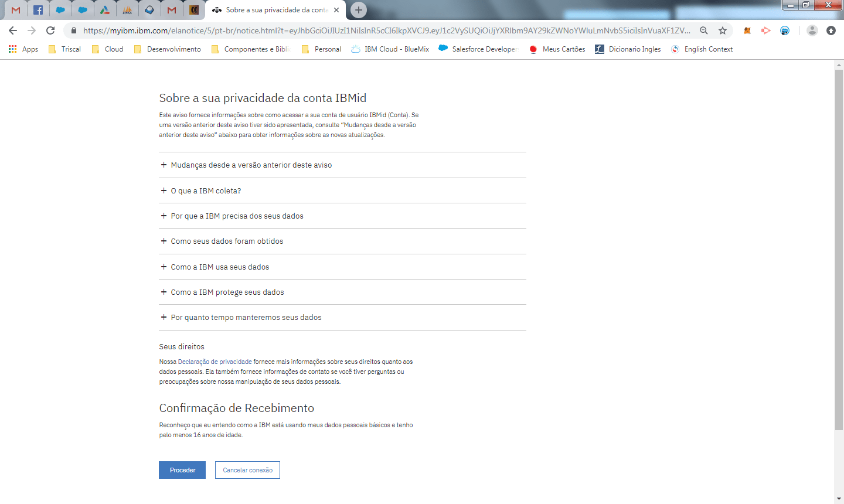This screenshot has width=844, height=504.
Task: Open the Salesforce Developer bookmark
Action: (478, 49)
